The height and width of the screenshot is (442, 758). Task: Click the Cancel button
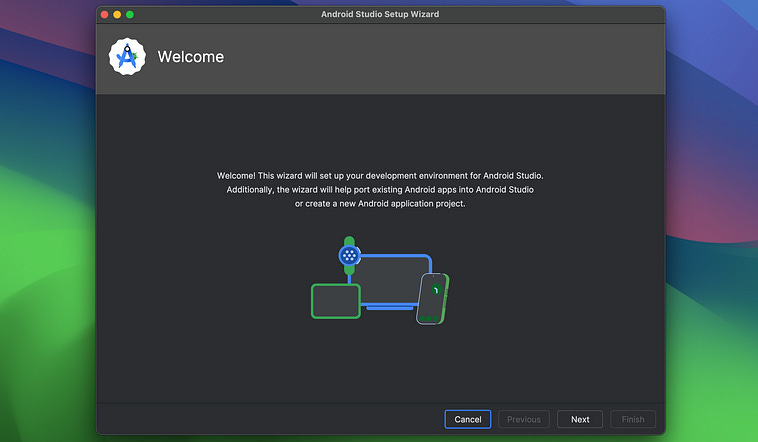point(467,419)
